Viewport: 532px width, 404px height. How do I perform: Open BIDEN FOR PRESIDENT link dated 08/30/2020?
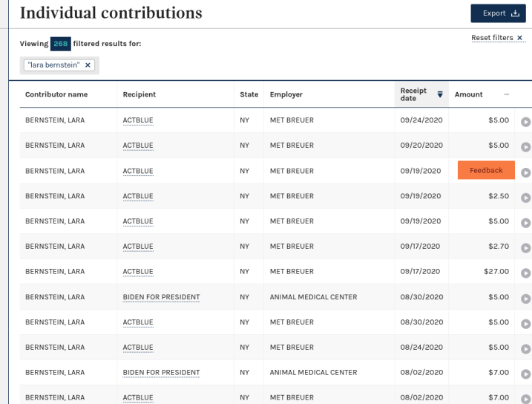point(161,297)
